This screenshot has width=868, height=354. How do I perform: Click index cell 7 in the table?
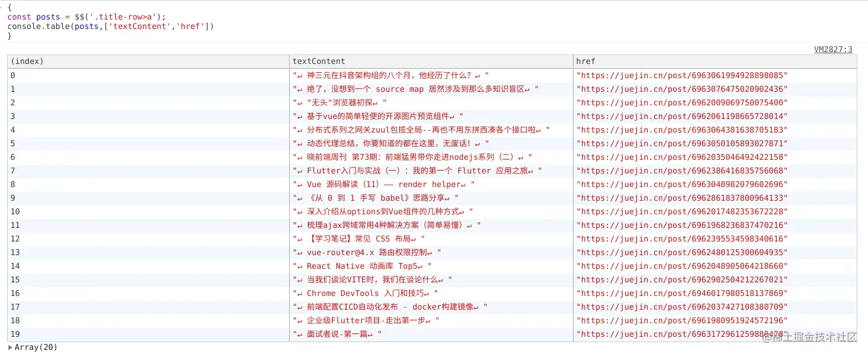pos(148,170)
